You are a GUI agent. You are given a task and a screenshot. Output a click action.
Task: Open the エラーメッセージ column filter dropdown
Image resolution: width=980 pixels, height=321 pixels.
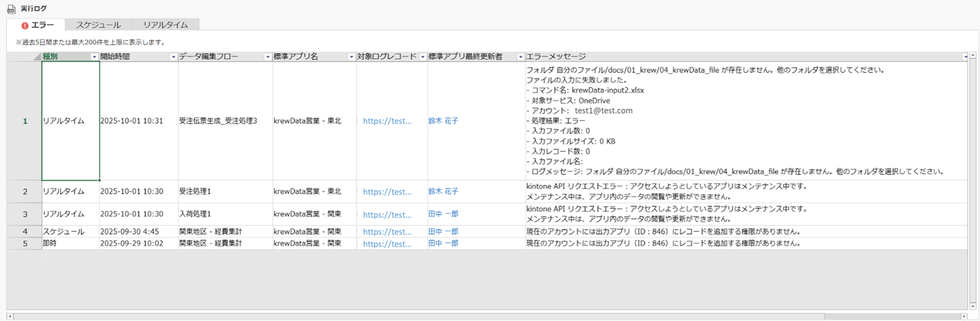(965, 57)
